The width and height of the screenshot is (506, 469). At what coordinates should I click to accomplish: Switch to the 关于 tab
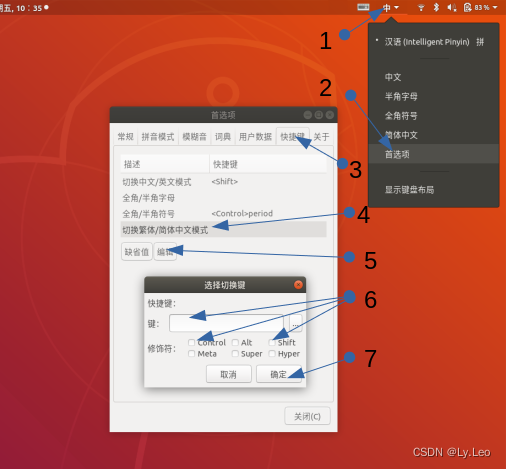(x=321, y=137)
